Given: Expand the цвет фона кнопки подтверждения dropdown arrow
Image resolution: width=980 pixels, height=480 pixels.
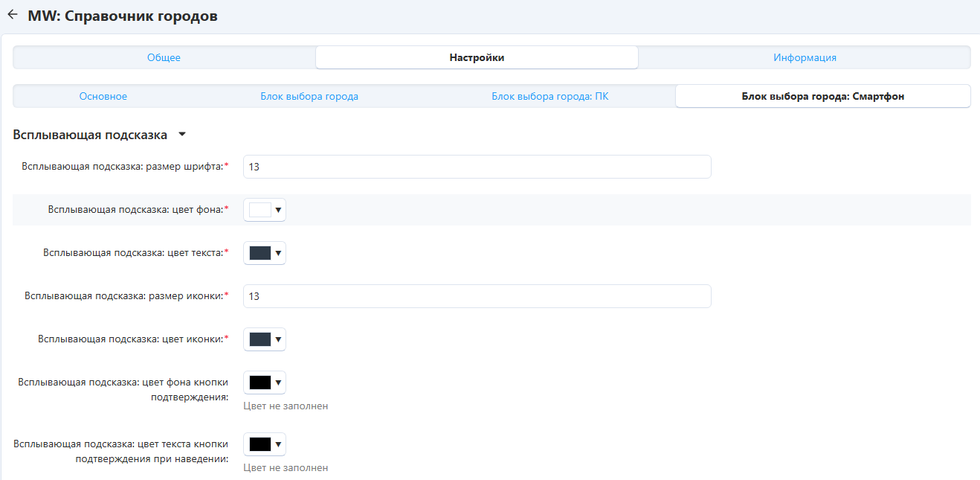Looking at the screenshot, I should [278, 383].
